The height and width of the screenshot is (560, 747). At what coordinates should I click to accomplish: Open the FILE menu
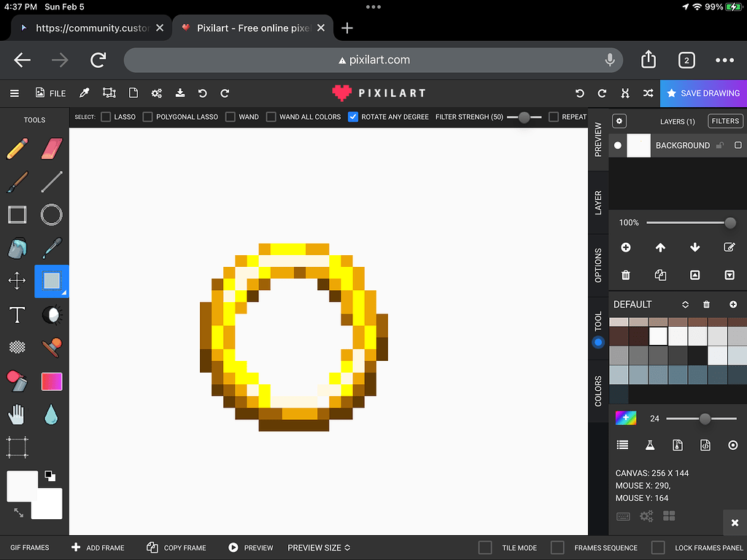50,93
